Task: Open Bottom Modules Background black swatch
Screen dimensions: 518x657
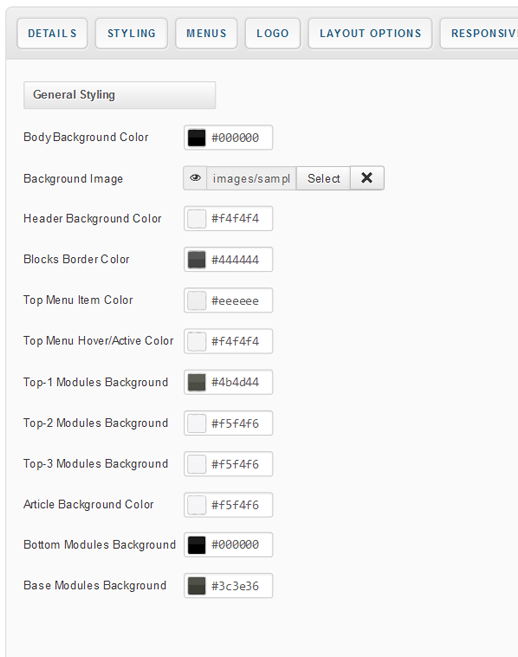Action: click(x=197, y=545)
